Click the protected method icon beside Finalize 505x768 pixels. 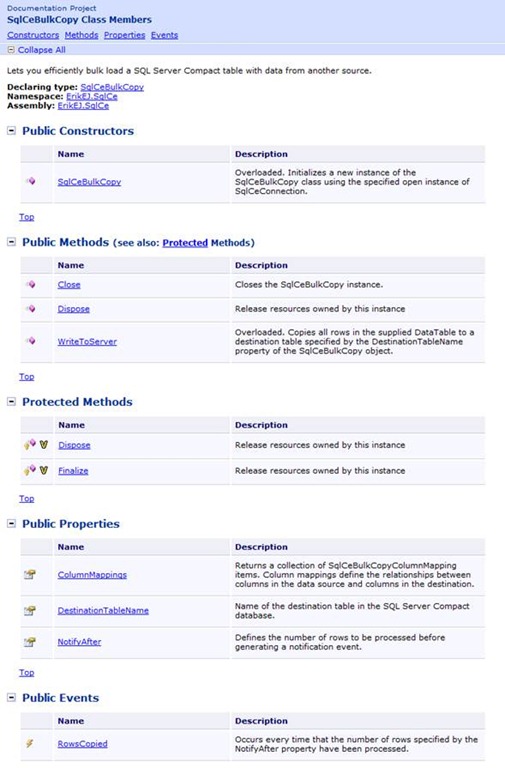click(x=30, y=470)
